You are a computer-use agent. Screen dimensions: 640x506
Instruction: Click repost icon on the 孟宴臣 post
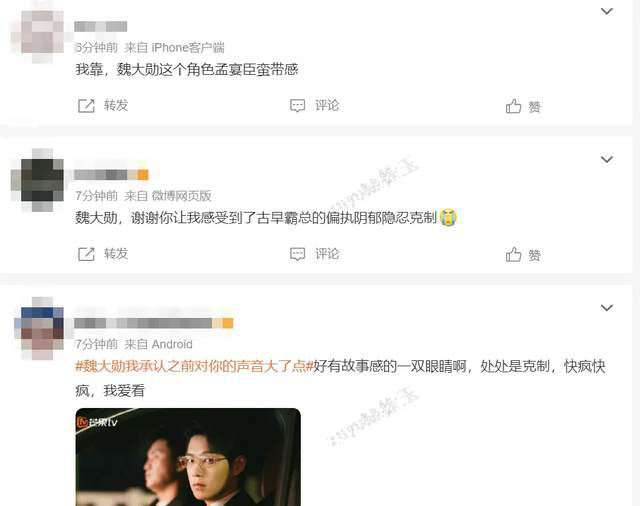pos(86,106)
